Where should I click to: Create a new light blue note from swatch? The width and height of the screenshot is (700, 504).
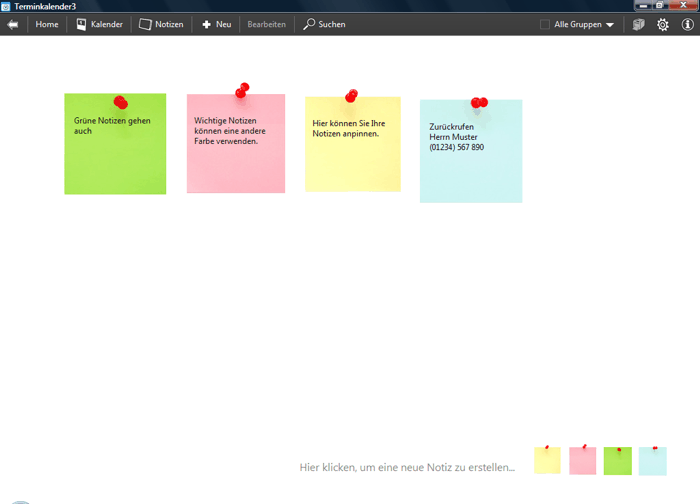[x=652, y=460]
